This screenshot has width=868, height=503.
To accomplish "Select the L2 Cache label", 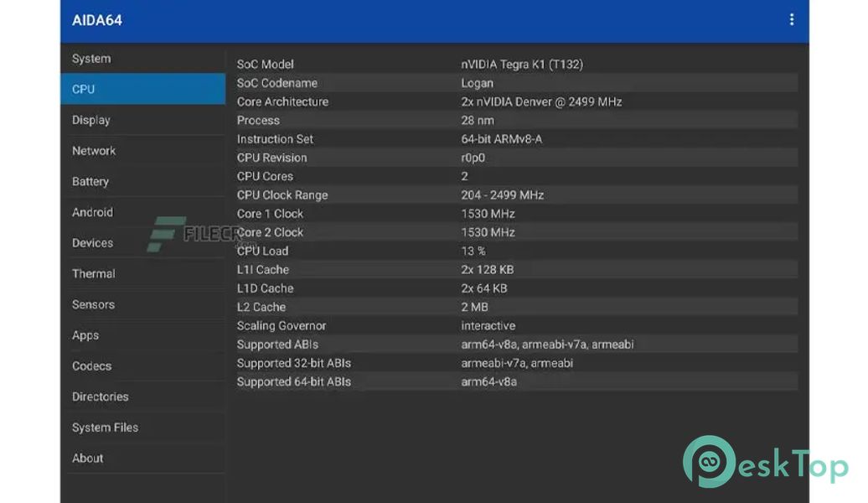I will point(261,307).
